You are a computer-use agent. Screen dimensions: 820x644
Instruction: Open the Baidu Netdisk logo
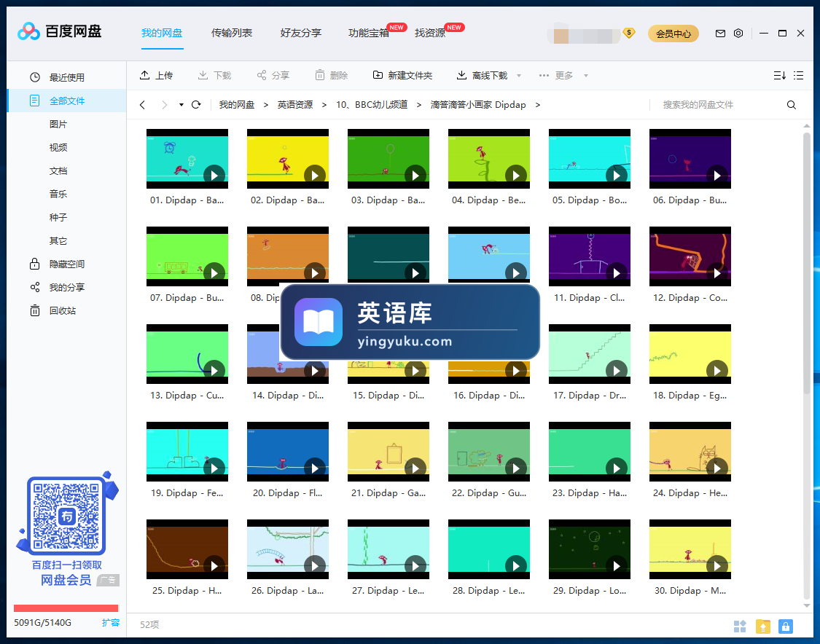tap(59, 32)
